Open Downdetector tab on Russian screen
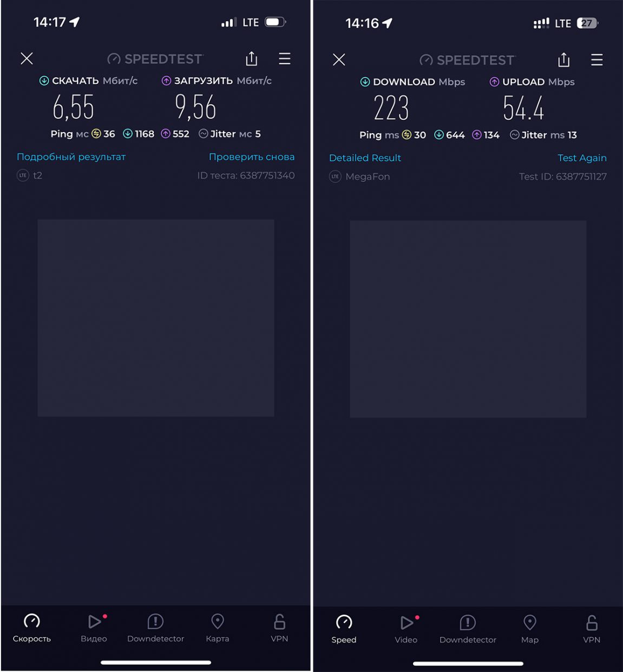This screenshot has height=672, width=623. coord(156,628)
